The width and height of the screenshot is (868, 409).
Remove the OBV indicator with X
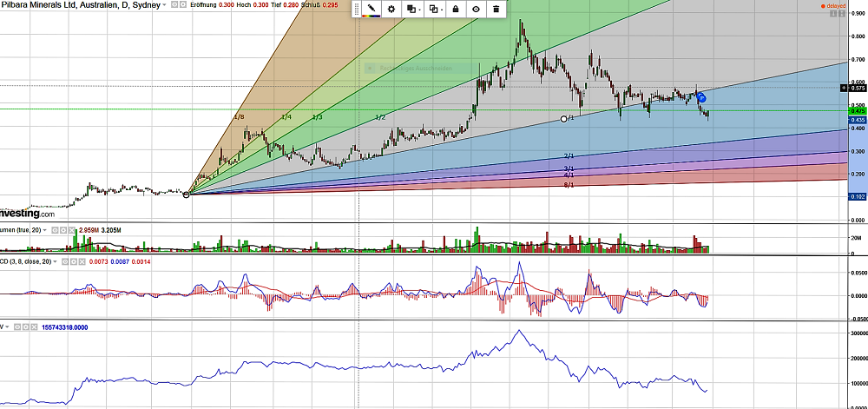tap(35, 327)
